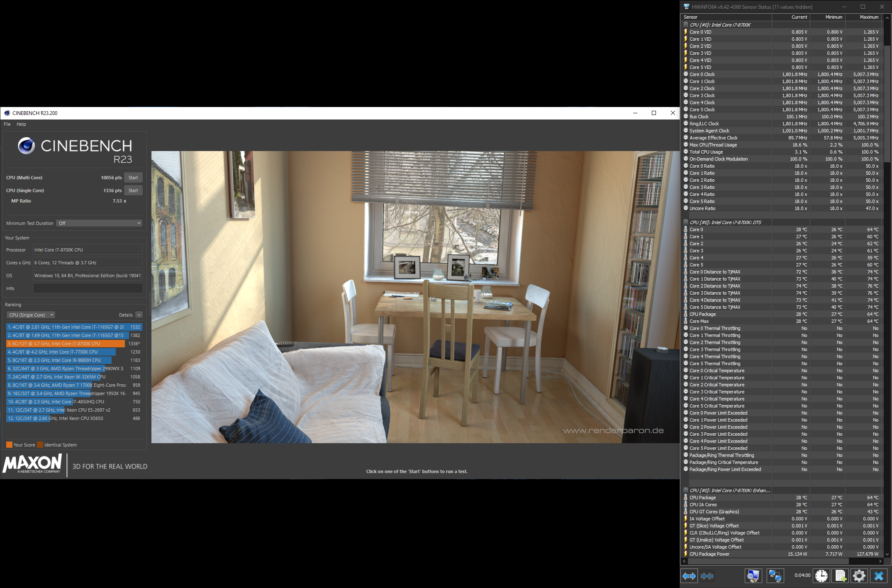Click the orange Your Score color swatch
892x588 pixels.
[x=9, y=444]
